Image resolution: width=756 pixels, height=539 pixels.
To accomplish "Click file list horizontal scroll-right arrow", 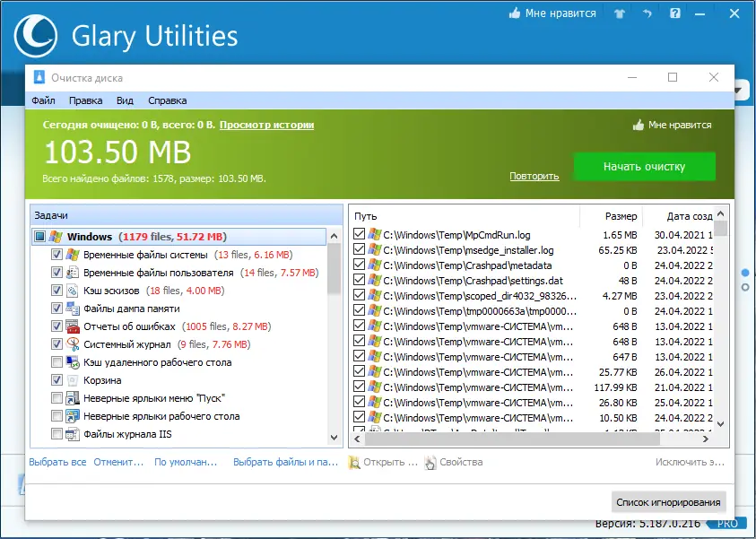I will pos(706,439).
